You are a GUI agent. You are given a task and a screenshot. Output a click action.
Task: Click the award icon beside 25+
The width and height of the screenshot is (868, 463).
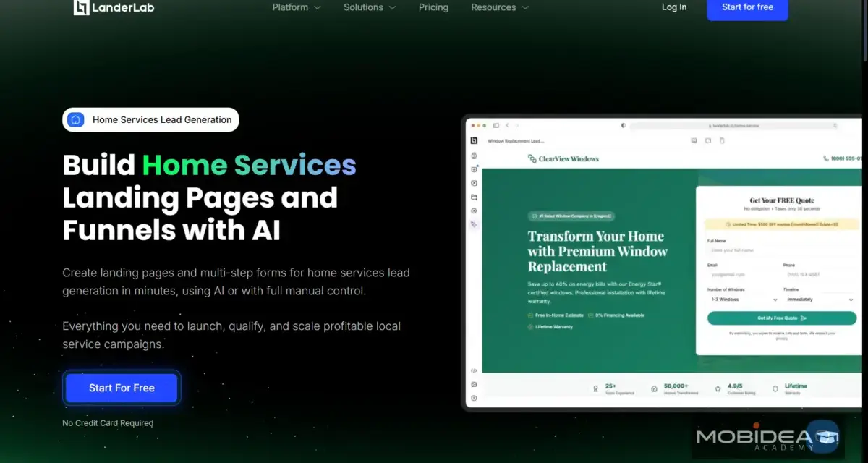[x=595, y=388]
